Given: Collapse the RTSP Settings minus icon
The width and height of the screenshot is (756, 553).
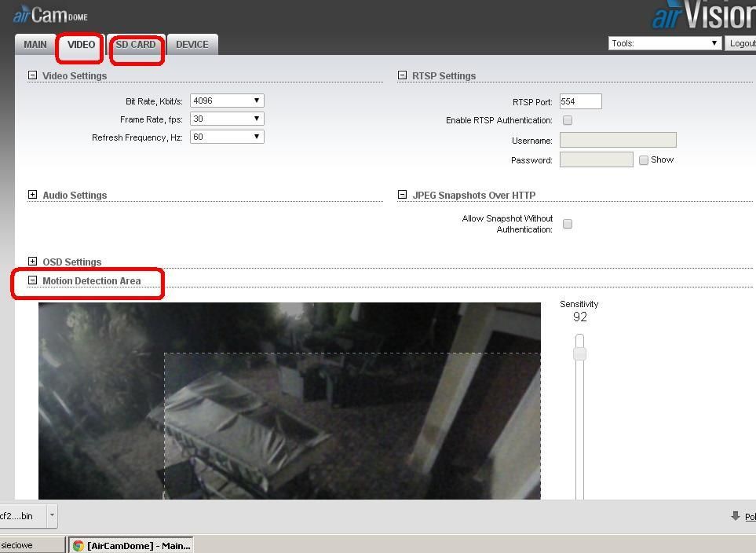Looking at the screenshot, I should tap(402, 75).
